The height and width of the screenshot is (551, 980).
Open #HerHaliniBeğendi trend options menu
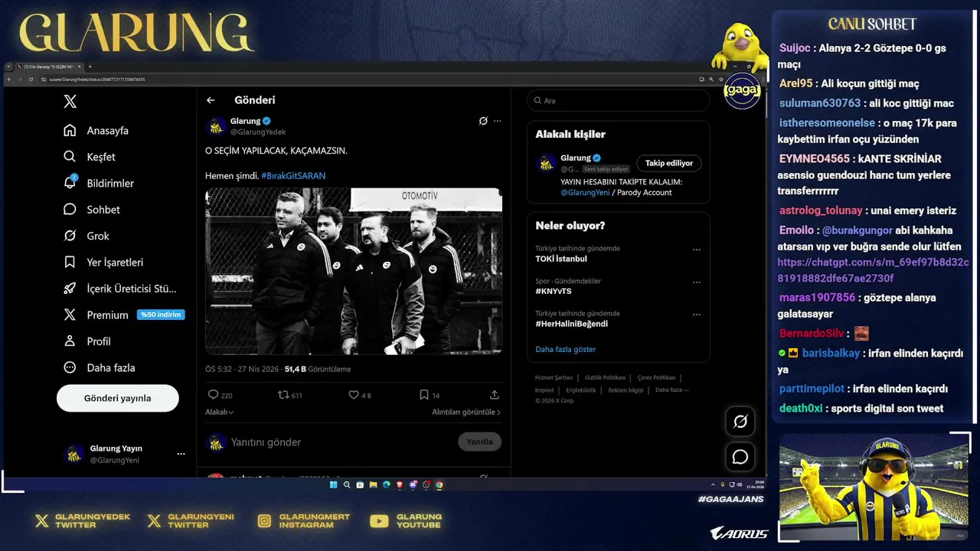pyautogui.click(x=697, y=315)
